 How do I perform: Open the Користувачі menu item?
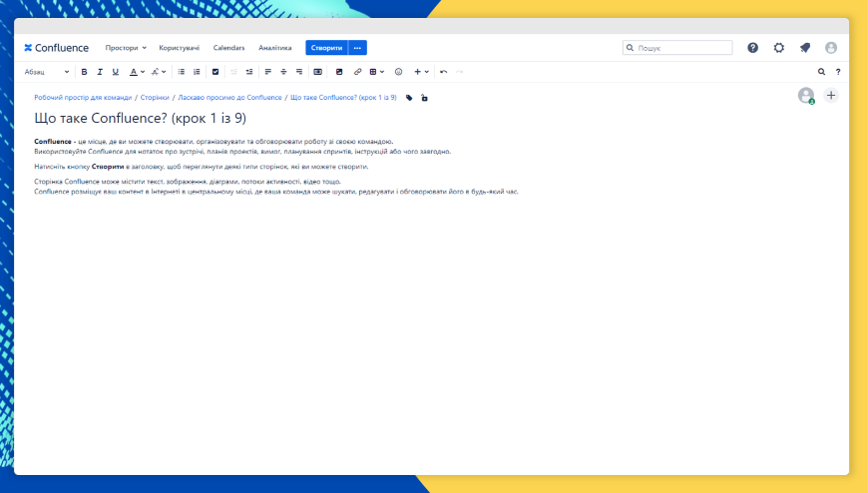click(179, 48)
